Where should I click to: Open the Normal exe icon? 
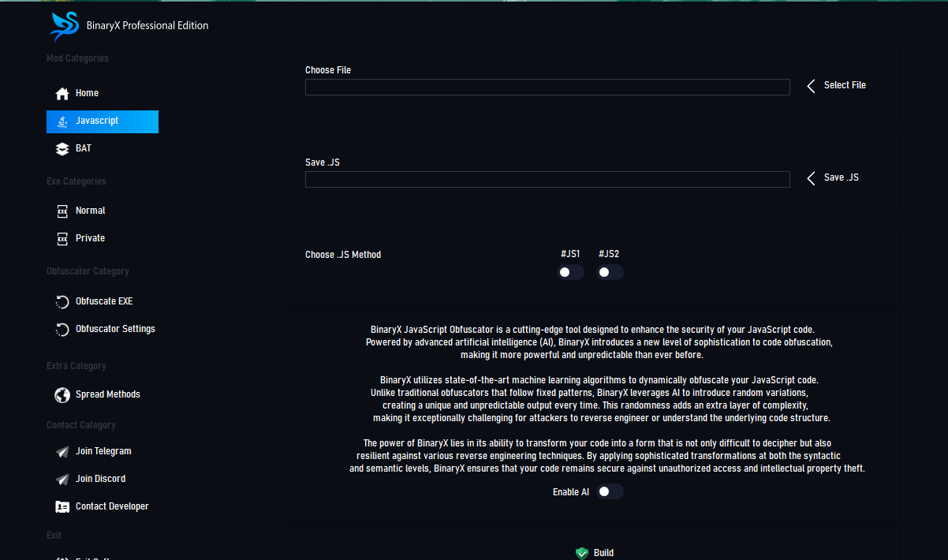point(62,210)
